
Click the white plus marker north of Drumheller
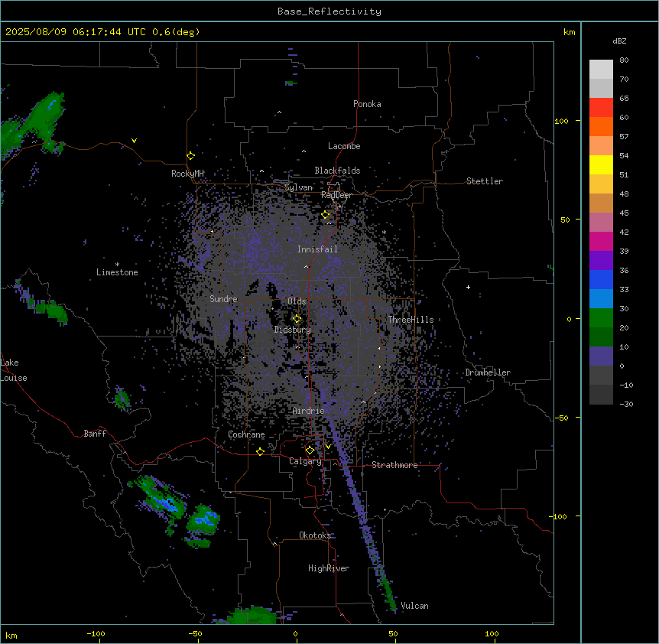468,287
